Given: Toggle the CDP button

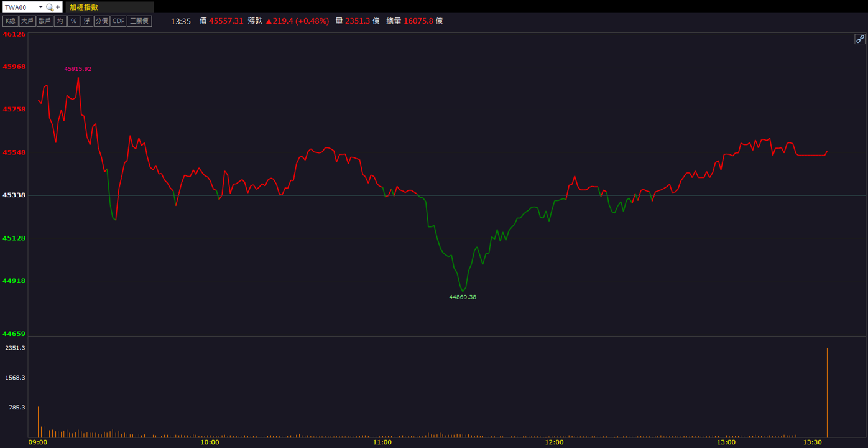Looking at the screenshot, I should (118, 21).
